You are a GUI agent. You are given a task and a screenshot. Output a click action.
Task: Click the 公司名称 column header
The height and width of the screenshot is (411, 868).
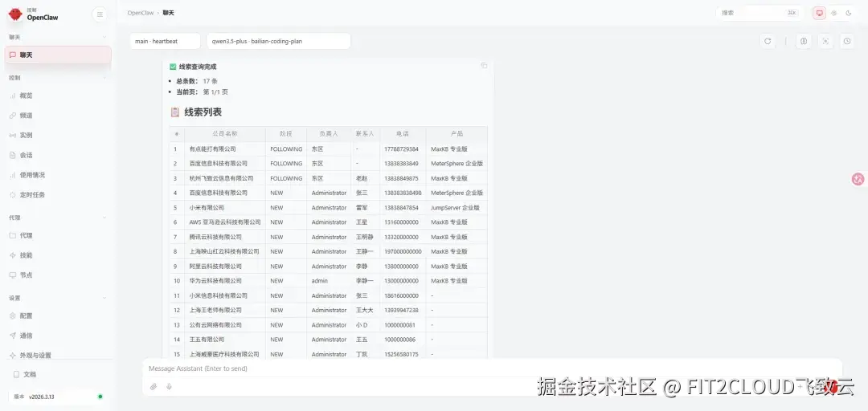coord(225,134)
